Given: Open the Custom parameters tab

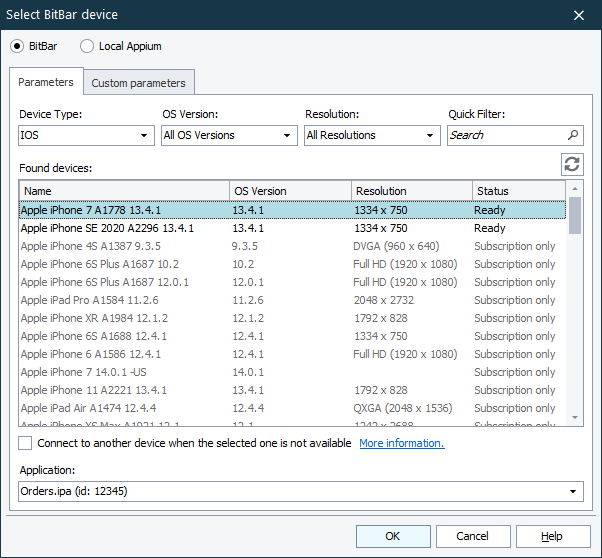Looking at the screenshot, I should tap(139, 83).
